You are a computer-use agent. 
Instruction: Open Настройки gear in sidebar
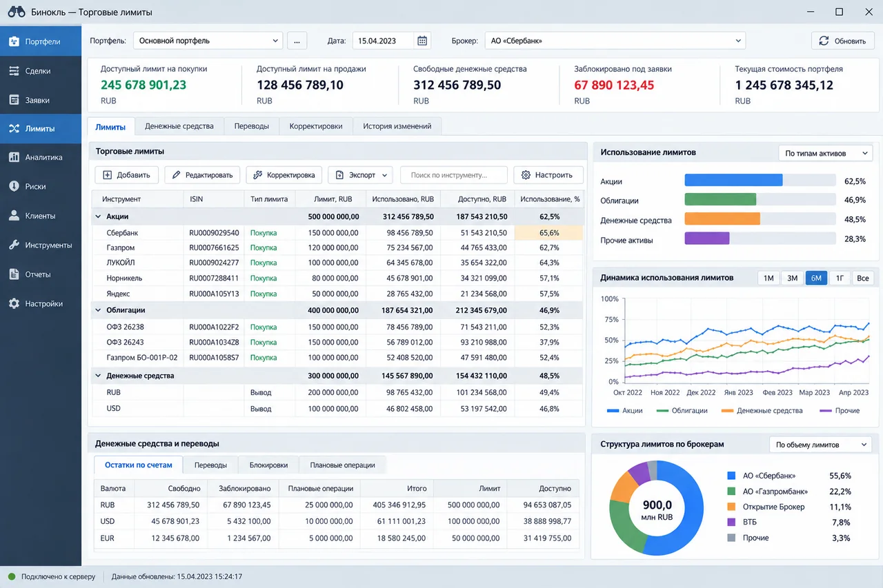(x=41, y=303)
